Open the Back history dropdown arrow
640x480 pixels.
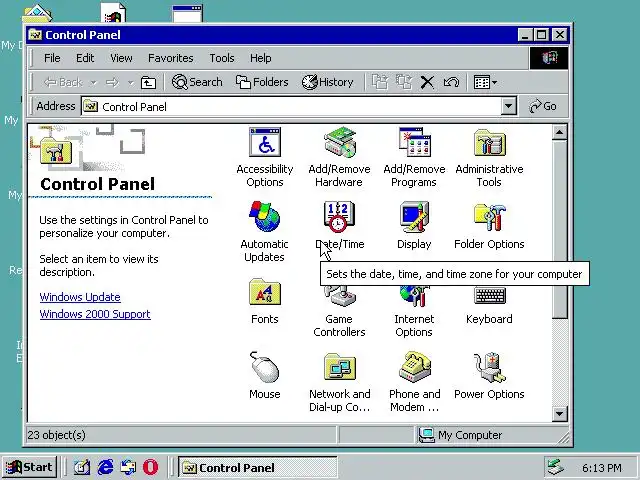(x=93, y=83)
